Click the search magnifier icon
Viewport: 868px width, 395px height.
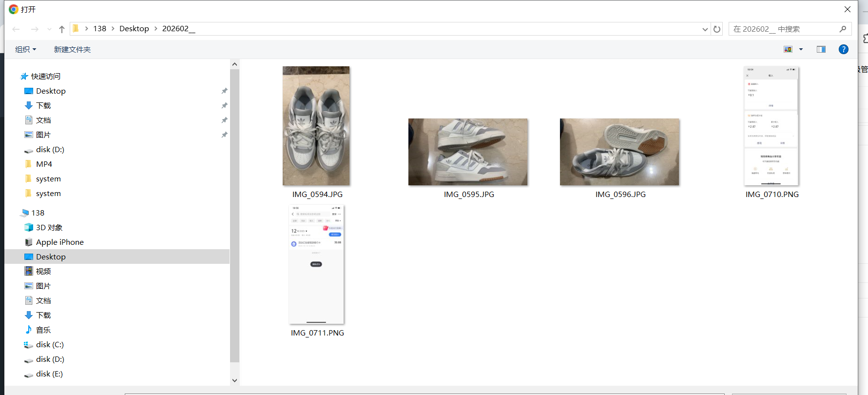pos(843,29)
